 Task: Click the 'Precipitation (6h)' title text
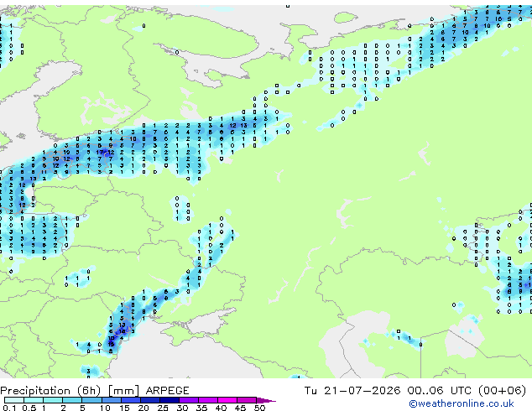[50, 391]
